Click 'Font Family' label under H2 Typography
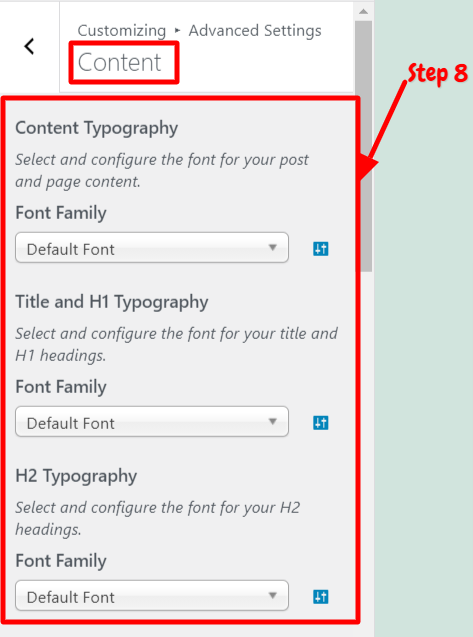The image size is (473, 637). [x=61, y=561]
